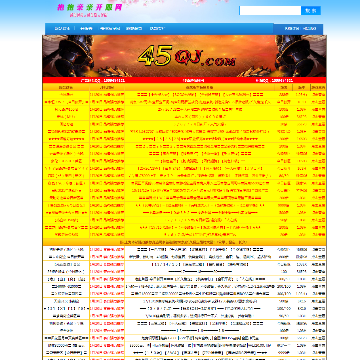Click the detail link ending the first yellow row
The image size is (360, 360).
318,95
